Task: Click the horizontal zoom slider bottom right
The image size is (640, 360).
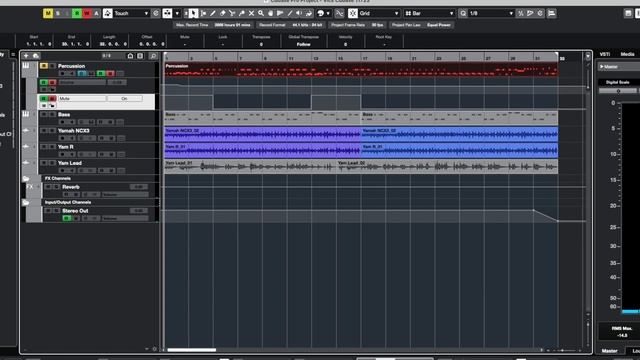Action: (x=562, y=350)
